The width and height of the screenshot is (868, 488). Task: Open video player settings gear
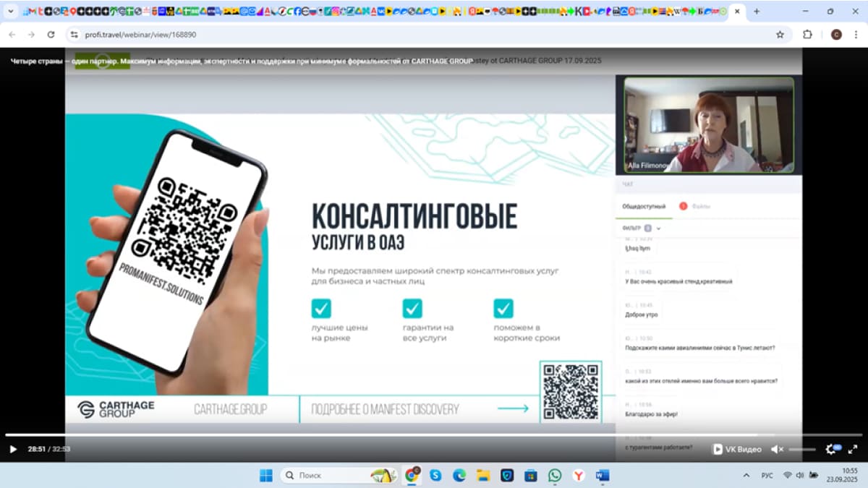click(x=832, y=449)
